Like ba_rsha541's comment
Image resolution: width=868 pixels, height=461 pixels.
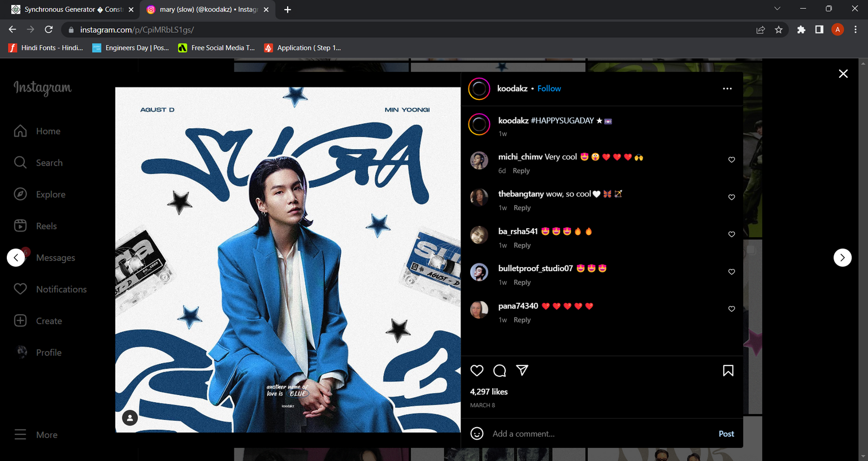click(731, 234)
